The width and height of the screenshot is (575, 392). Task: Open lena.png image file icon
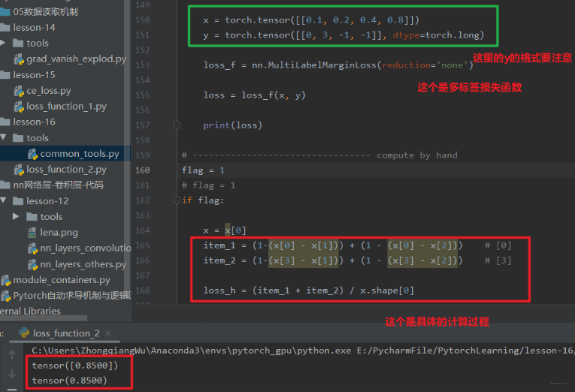(x=32, y=233)
